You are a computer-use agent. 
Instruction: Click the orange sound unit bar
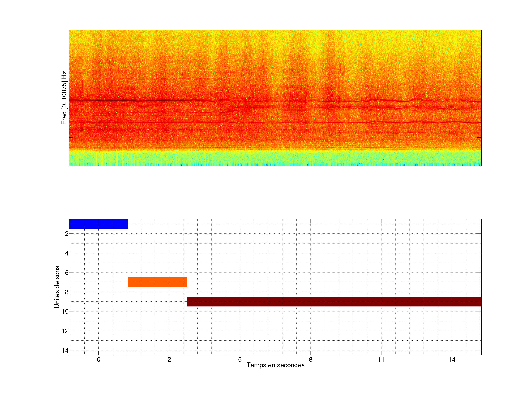157,282
